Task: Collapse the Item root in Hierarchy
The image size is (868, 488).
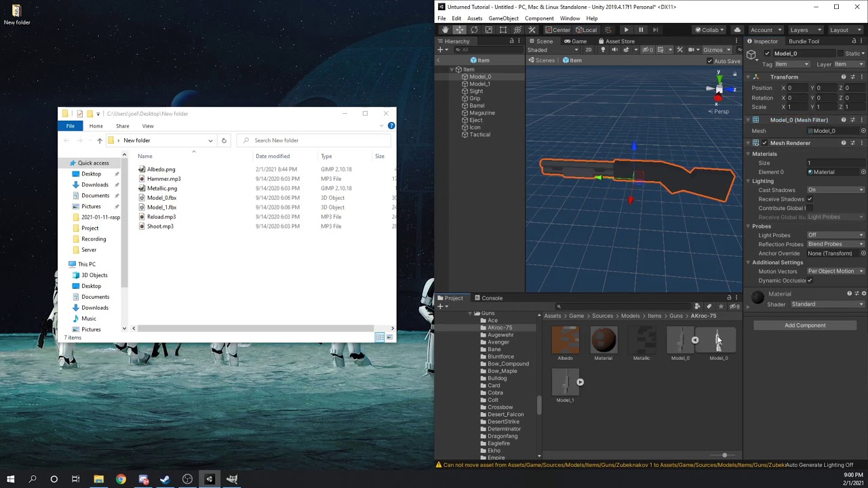Action: pos(452,70)
